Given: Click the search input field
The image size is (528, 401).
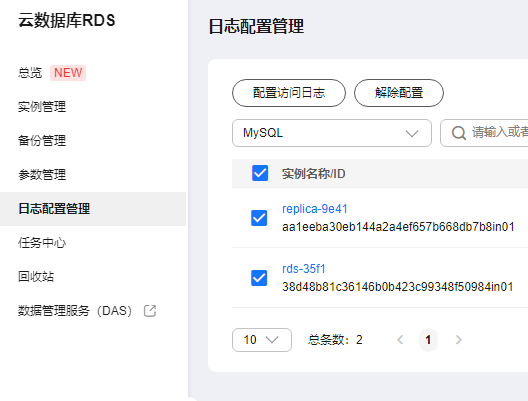Looking at the screenshot, I should 484,133.
